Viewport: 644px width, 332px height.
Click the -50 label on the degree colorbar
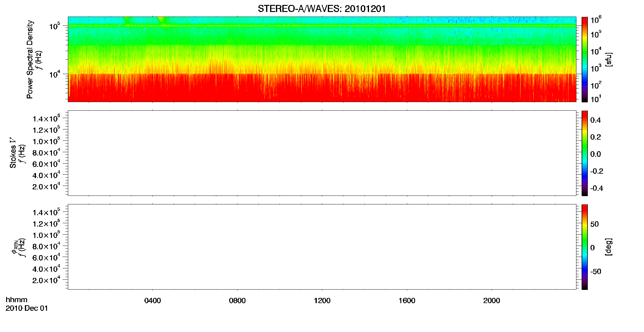tap(596, 272)
